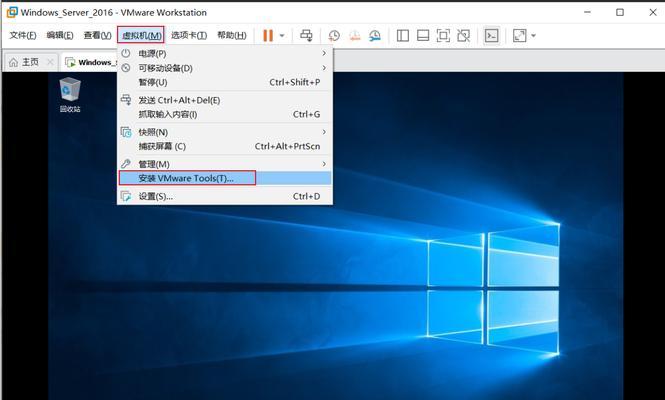Image resolution: width=665 pixels, height=400 pixels.
Task: Click the 虚拟机(M) menu
Action: point(141,35)
